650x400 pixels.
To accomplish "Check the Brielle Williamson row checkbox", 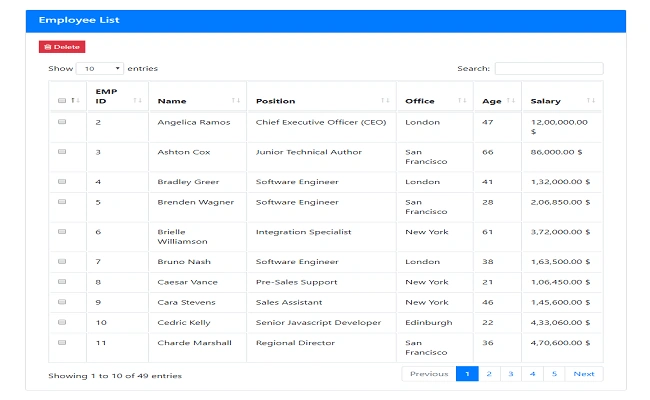I will pyautogui.click(x=62, y=232).
